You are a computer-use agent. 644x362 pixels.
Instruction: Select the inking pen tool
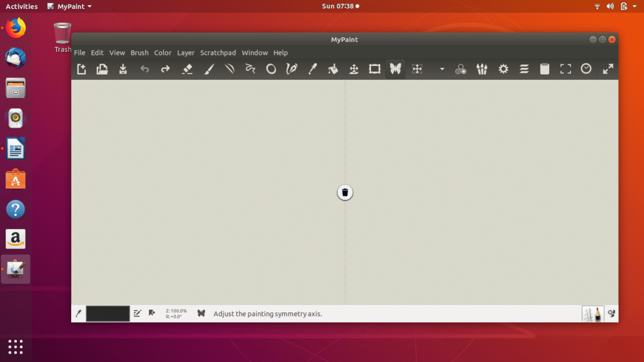coord(291,69)
